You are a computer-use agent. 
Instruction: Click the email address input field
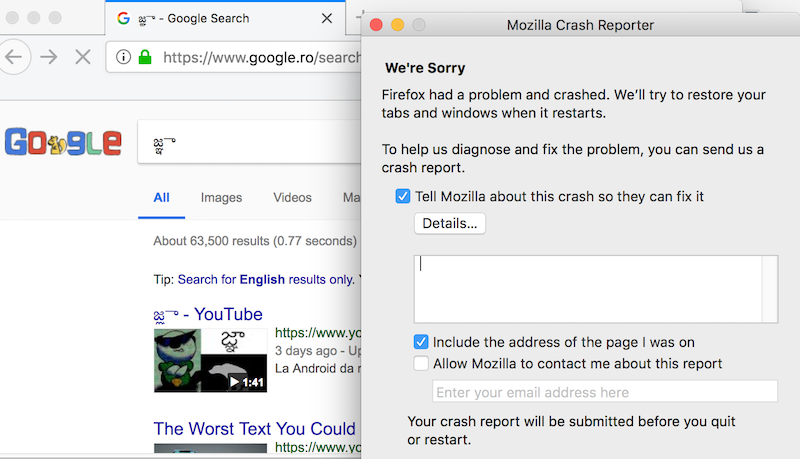pyautogui.click(x=605, y=392)
